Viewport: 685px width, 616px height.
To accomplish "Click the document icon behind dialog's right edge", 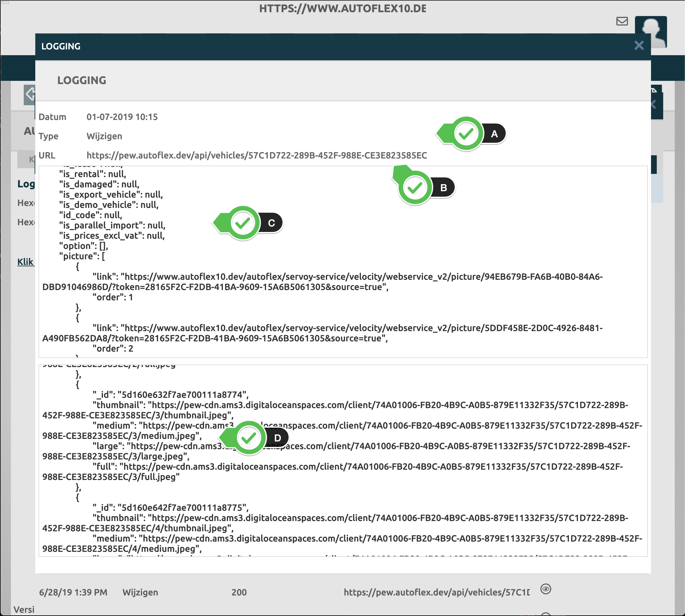I will [655, 90].
